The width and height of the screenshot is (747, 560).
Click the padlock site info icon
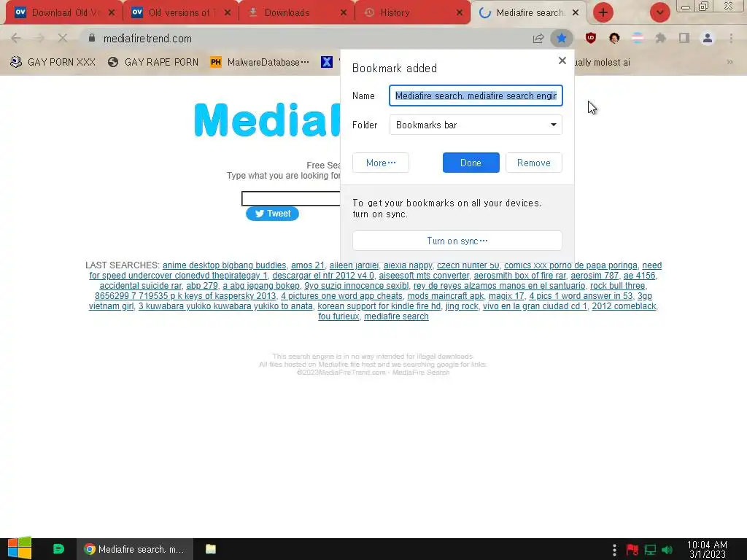tap(92, 38)
